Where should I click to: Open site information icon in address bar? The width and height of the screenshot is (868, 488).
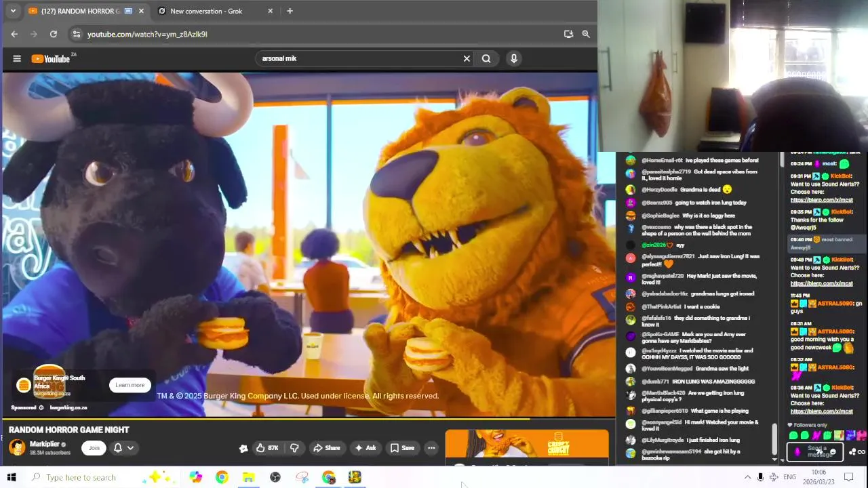coord(77,34)
